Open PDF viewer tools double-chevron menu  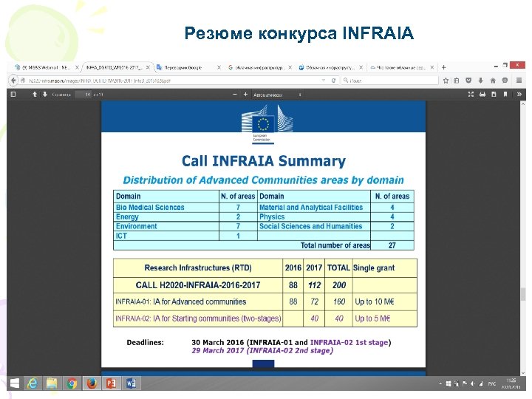(x=519, y=95)
